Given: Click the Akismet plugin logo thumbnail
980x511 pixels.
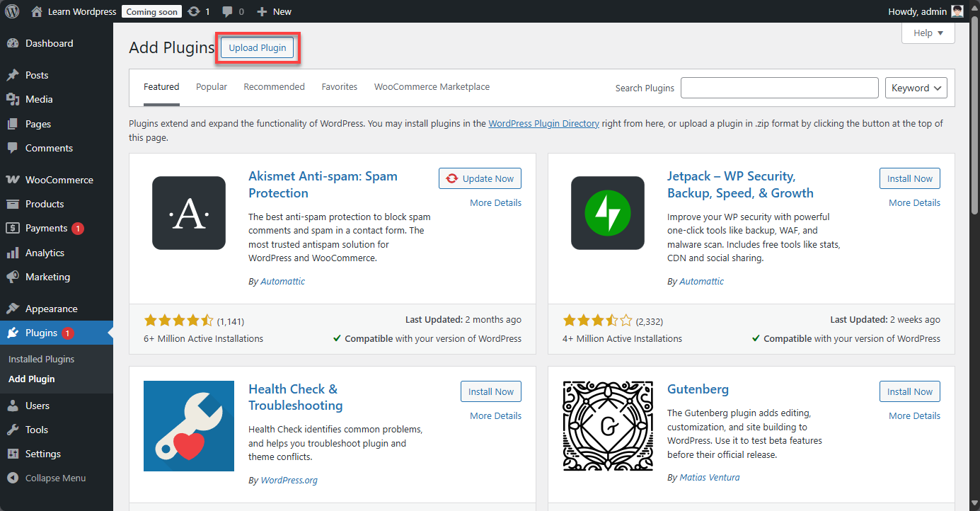Looking at the screenshot, I should 189,213.
